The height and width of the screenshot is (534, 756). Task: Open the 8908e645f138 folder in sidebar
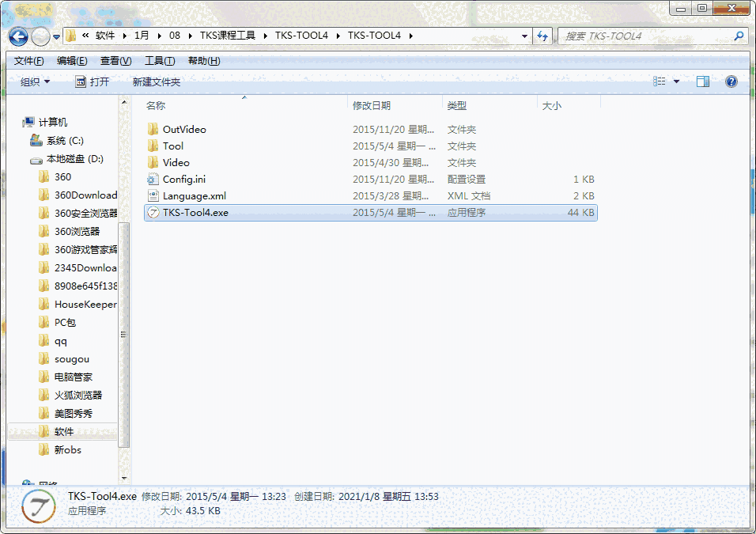[77, 286]
